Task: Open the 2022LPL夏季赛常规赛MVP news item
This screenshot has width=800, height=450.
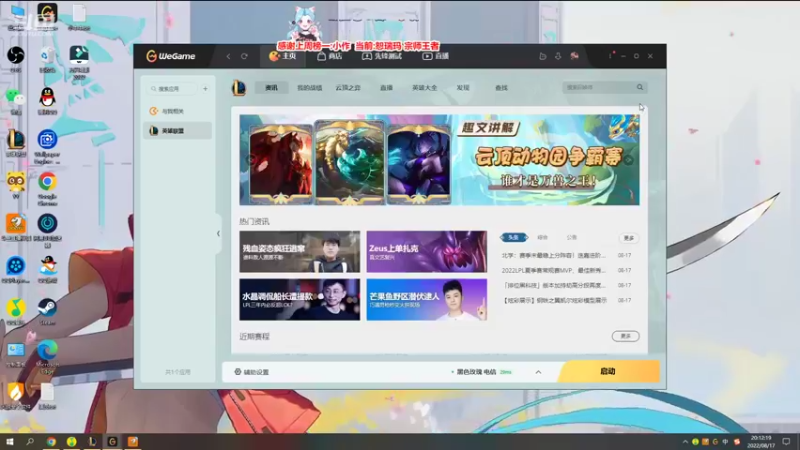Action: coord(554,270)
